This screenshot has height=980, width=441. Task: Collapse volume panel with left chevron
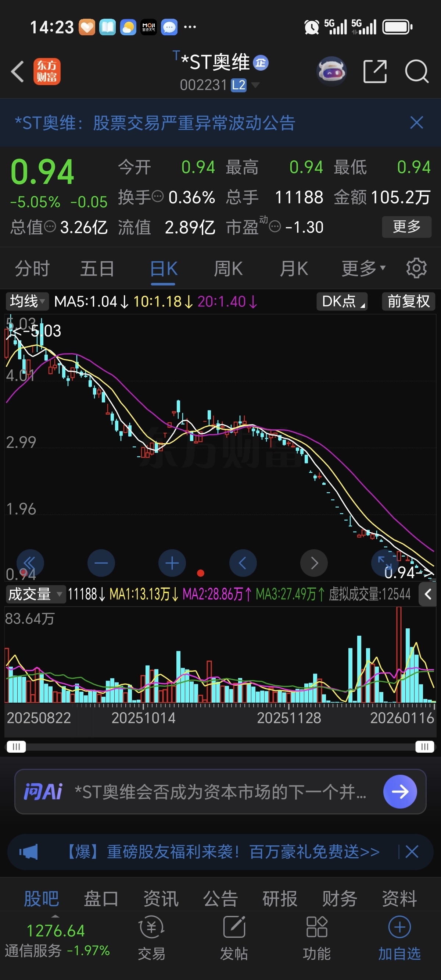tap(428, 594)
